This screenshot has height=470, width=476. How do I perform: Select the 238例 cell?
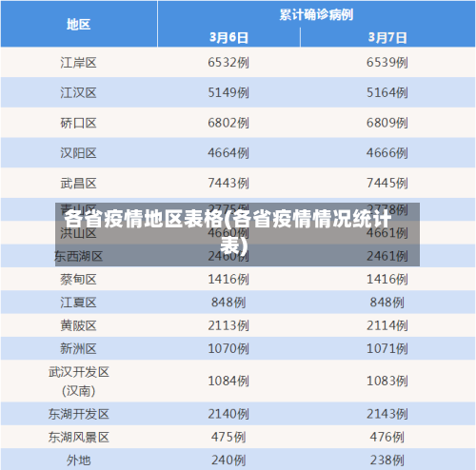click(x=387, y=460)
